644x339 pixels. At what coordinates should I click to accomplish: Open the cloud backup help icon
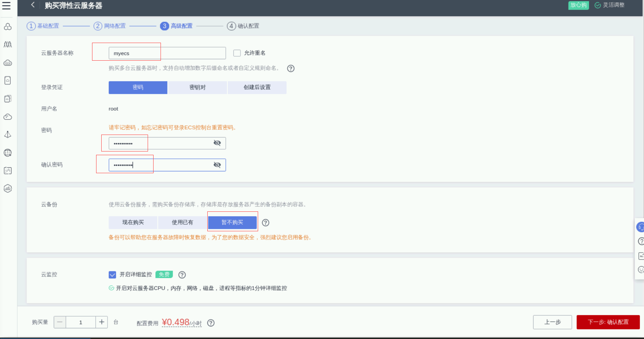pos(265,222)
